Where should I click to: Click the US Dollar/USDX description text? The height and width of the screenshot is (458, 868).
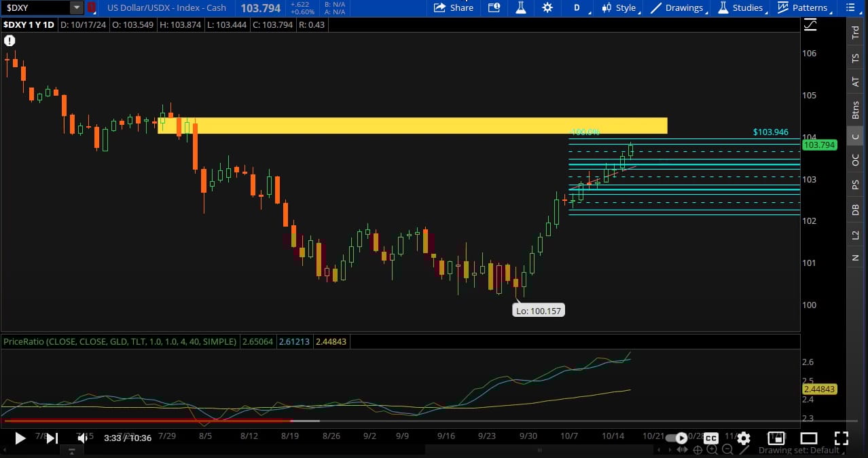[166, 7]
